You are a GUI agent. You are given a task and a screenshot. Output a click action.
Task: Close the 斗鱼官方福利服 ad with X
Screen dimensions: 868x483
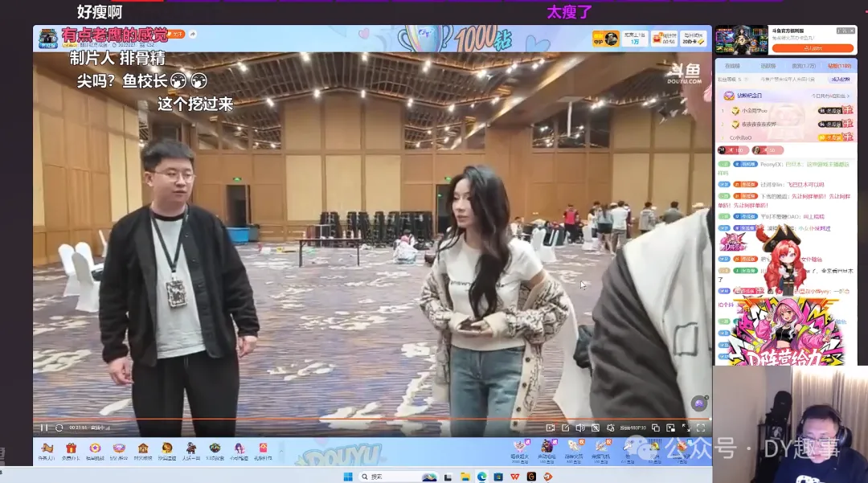(851, 31)
